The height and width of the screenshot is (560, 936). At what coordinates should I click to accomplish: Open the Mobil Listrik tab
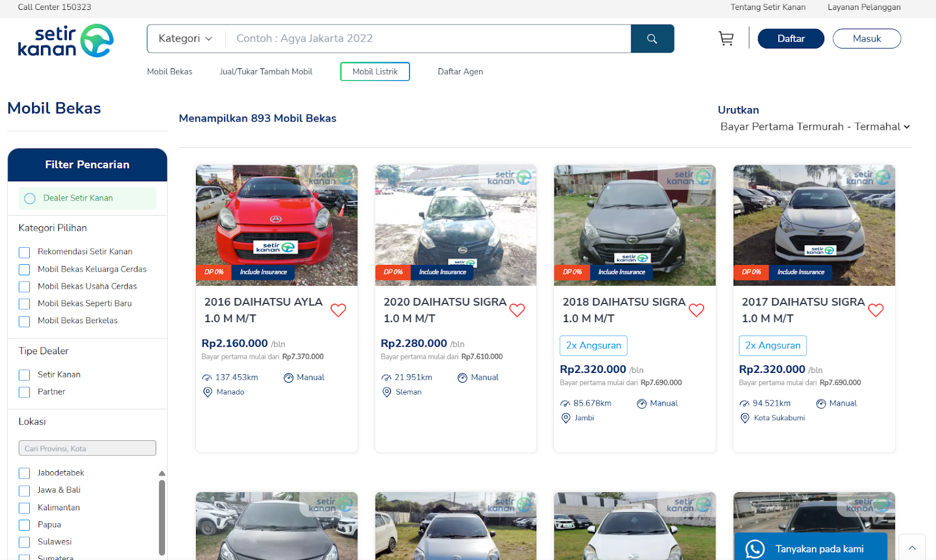coord(375,72)
